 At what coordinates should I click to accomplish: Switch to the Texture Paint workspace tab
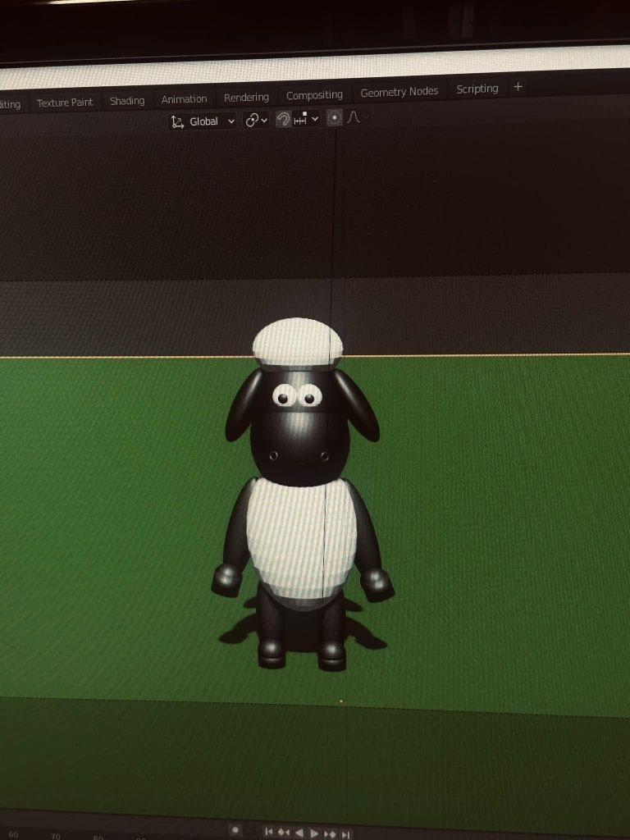point(65,103)
